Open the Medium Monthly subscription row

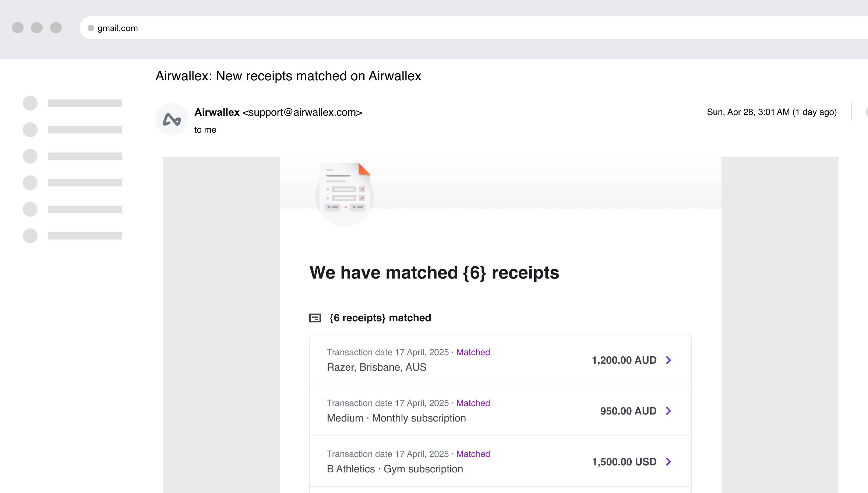(396, 418)
